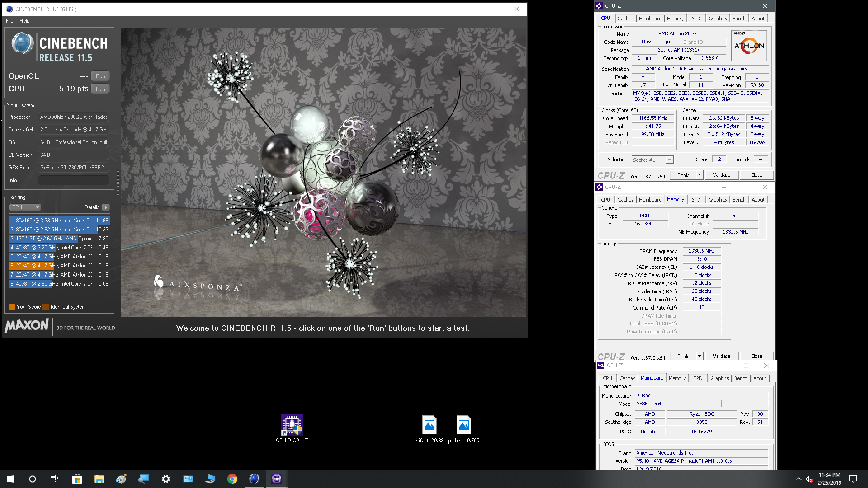Screen dimensions: 868x488
Task: Select highlighted ranking row 6. 2C/4T @ 4.17 GHz
Action: (59, 266)
